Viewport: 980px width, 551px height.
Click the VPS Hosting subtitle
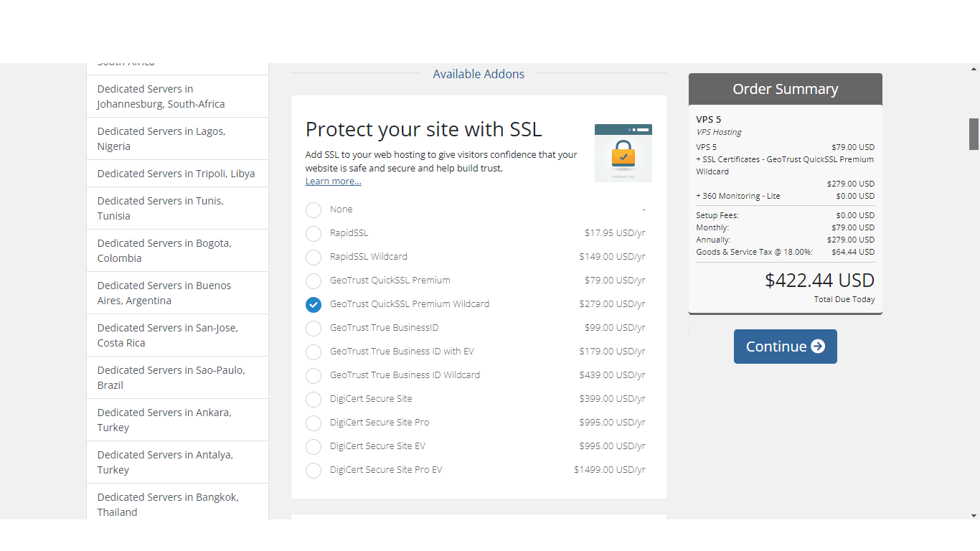(719, 132)
